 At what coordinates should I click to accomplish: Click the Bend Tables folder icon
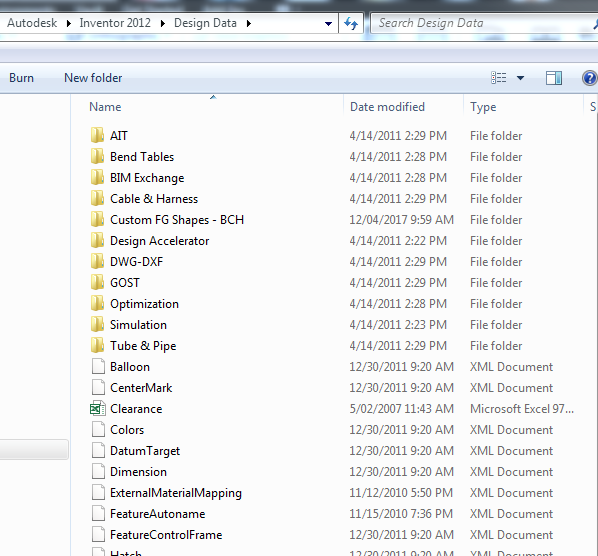pos(97,156)
